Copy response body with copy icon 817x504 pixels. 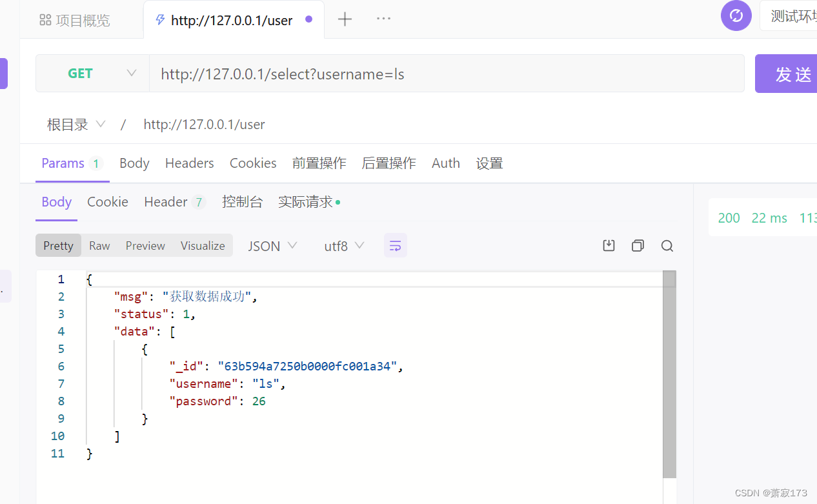click(638, 245)
